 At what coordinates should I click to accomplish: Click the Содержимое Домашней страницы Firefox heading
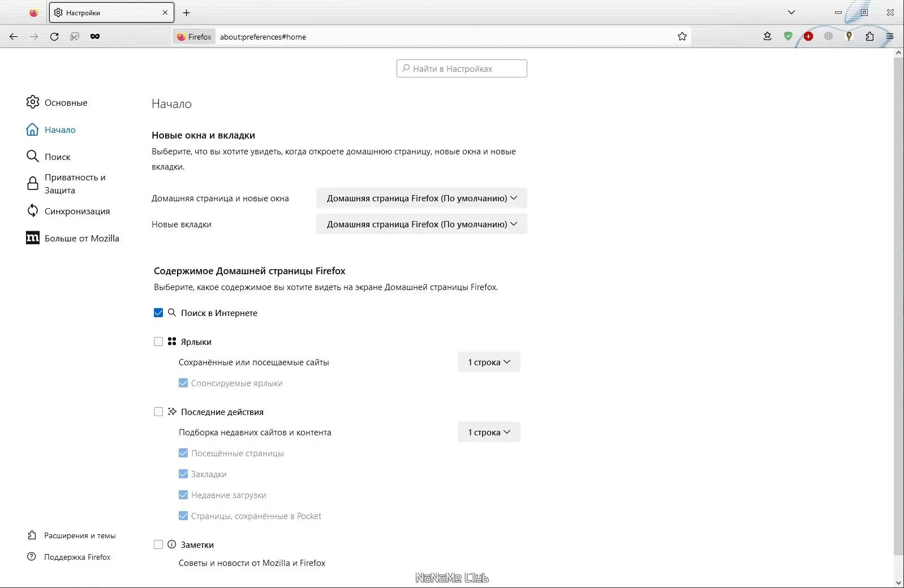[x=249, y=271]
